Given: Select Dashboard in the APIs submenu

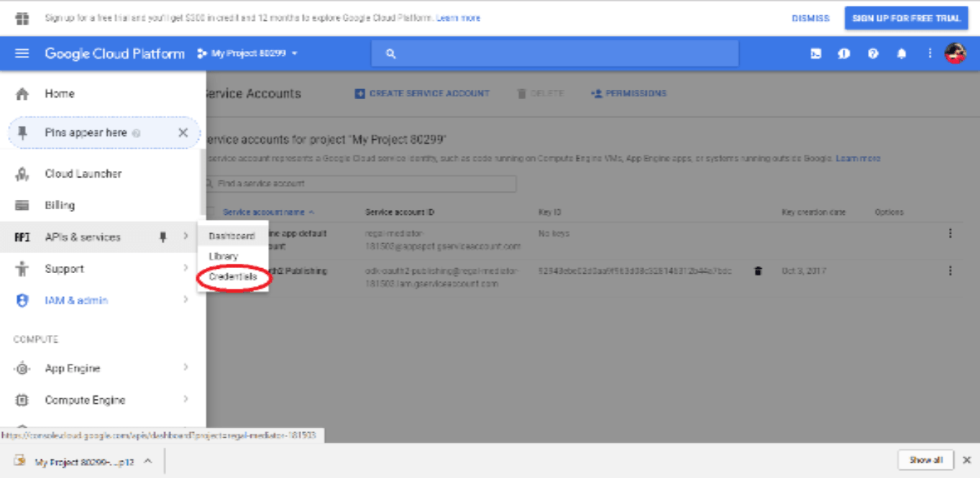Looking at the screenshot, I should click(233, 236).
